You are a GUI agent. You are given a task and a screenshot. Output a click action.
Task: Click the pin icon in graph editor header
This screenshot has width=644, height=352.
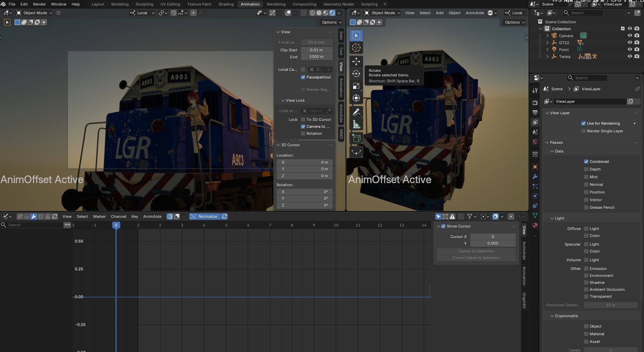pyautogui.click(x=20, y=216)
